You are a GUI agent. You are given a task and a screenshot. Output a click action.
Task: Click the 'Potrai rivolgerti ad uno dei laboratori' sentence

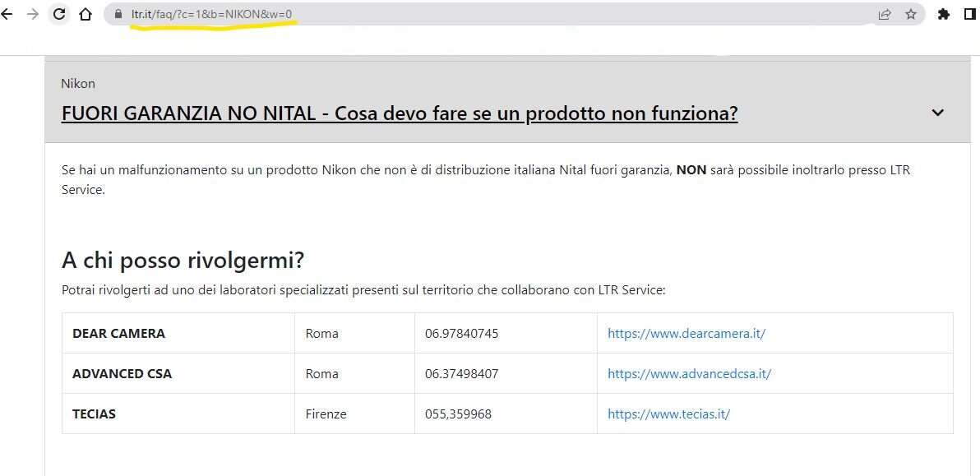point(363,290)
